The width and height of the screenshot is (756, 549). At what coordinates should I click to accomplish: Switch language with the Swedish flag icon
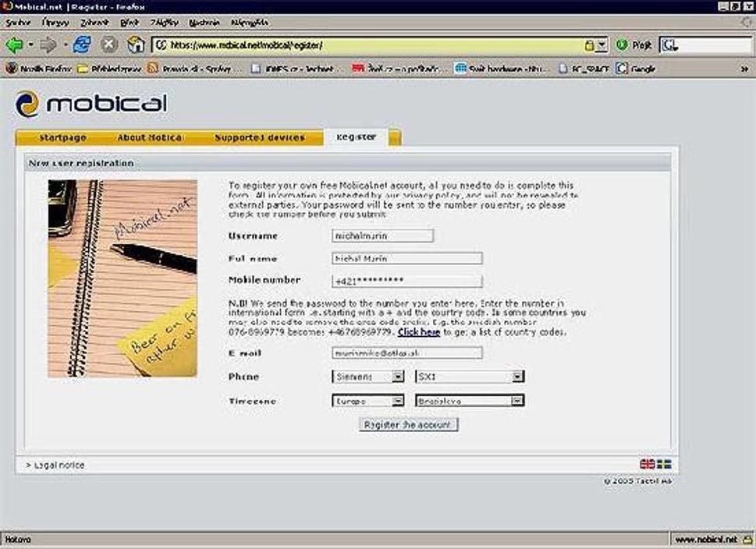(x=664, y=464)
